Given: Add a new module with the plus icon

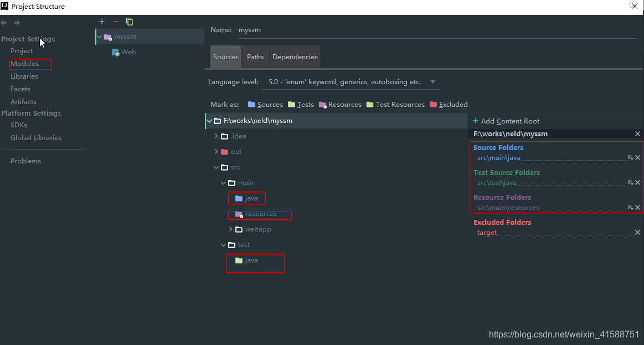Looking at the screenshot, I should 101,22.
